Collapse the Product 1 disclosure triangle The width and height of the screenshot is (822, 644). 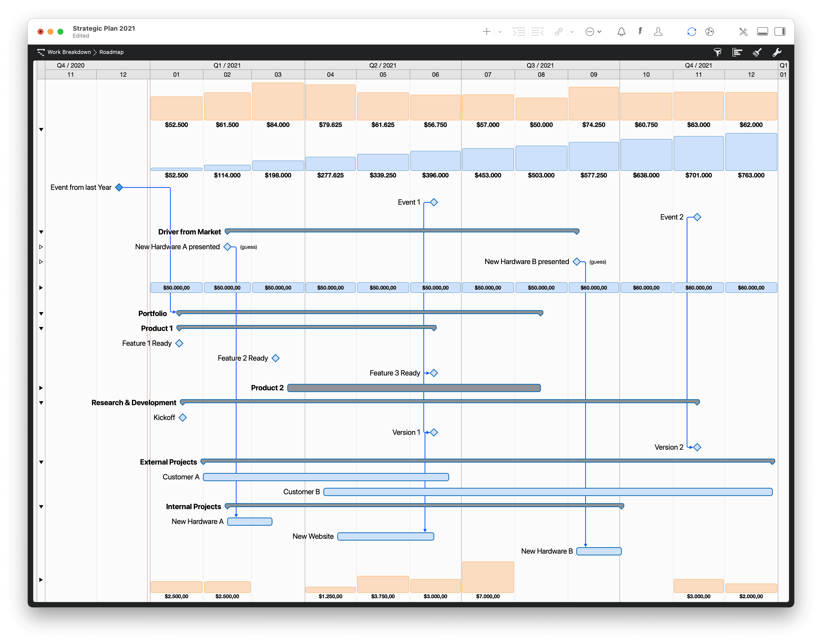tap(41, 328)
